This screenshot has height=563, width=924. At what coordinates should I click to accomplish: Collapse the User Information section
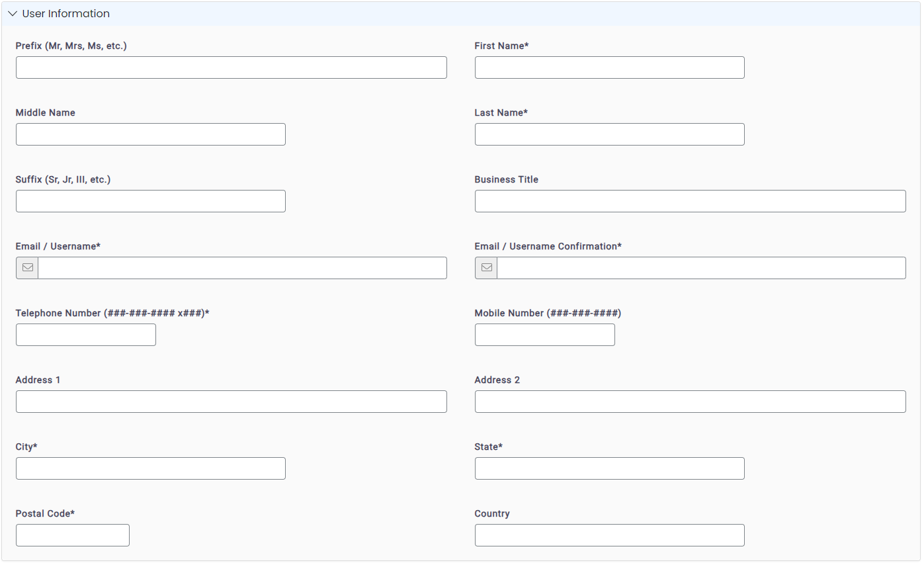[12, 13]
